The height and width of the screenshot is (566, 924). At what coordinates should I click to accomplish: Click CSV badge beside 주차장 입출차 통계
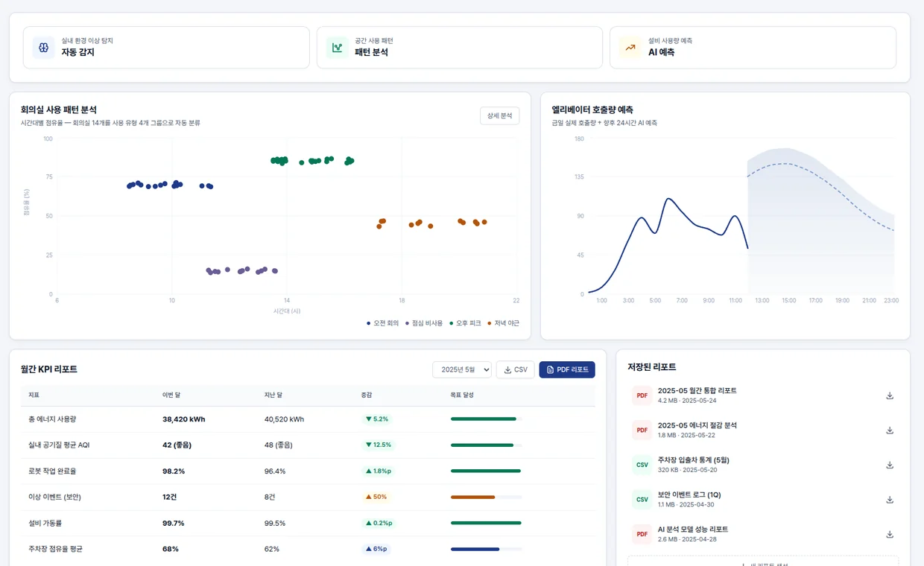point(642,465)
